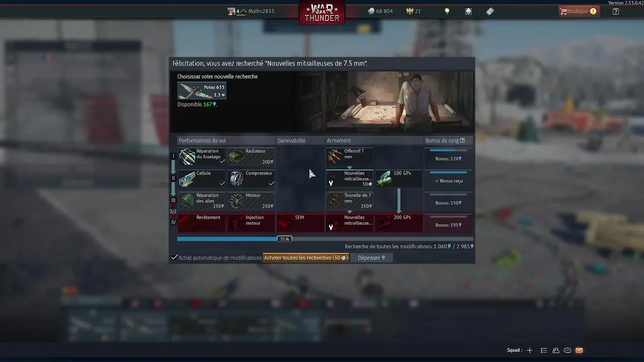Select the Cellule modification

tap(202, 179)
